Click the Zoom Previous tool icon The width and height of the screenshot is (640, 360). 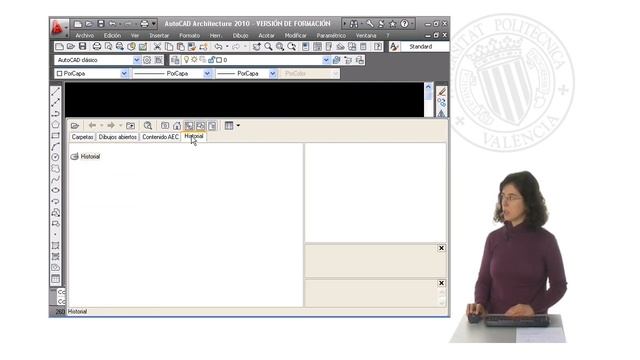tap(291, 47)
